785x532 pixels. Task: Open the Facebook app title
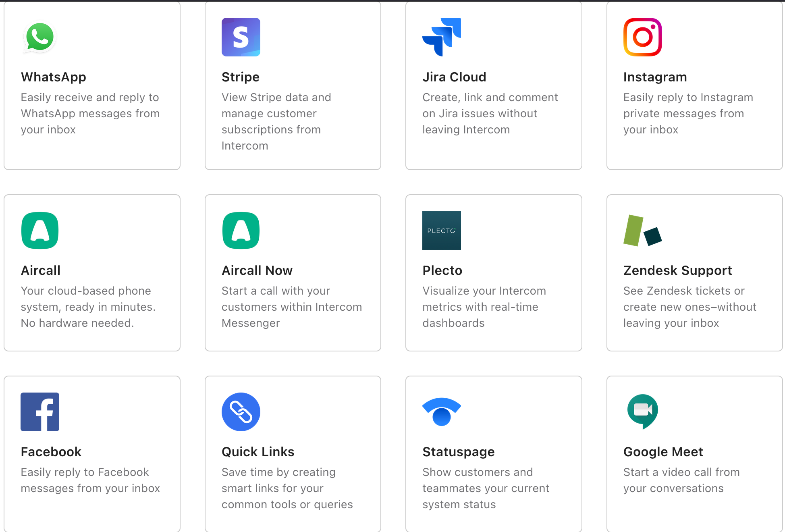coord(51,452)
